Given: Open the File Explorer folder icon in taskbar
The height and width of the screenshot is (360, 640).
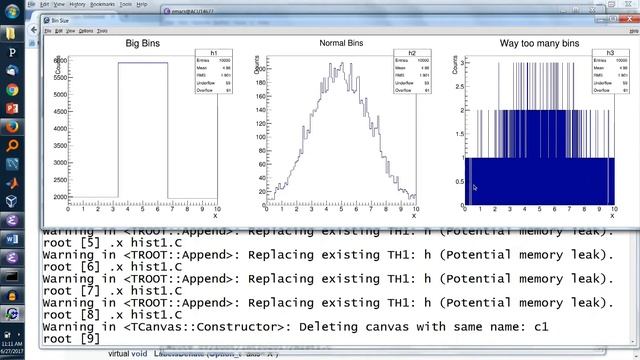Looking at the screenshot, I should [11, 33].
